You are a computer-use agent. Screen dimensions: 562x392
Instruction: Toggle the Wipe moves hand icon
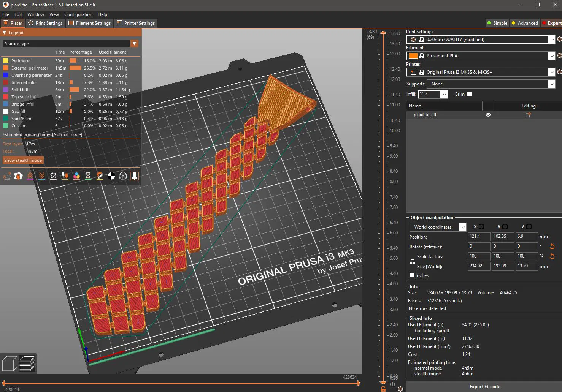tap(19, 176)
